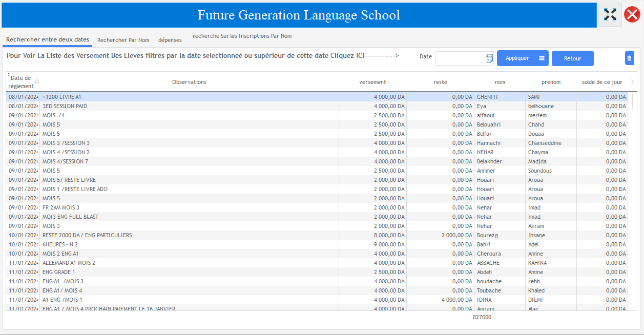
Task: Open the dépenses tab
Action: pos(170,39)
